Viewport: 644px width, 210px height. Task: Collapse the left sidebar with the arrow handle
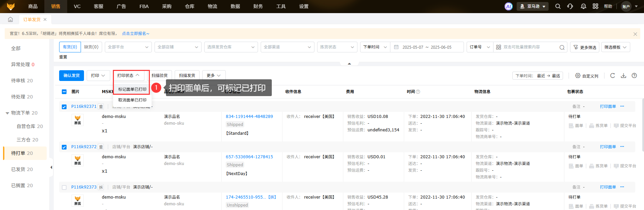51,167
